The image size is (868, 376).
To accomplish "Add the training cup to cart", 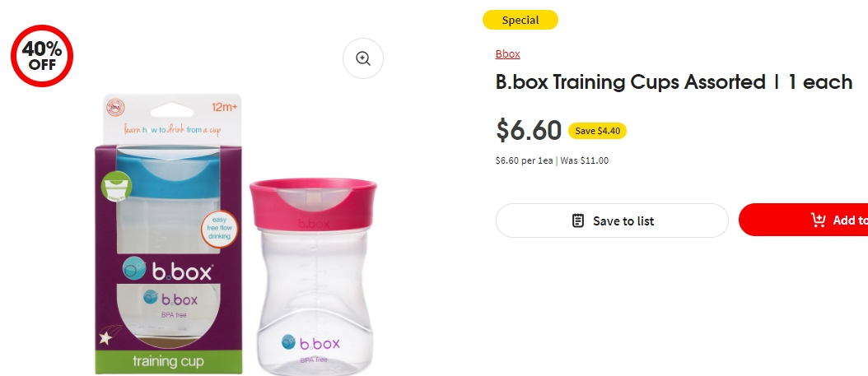I will 804,220.
